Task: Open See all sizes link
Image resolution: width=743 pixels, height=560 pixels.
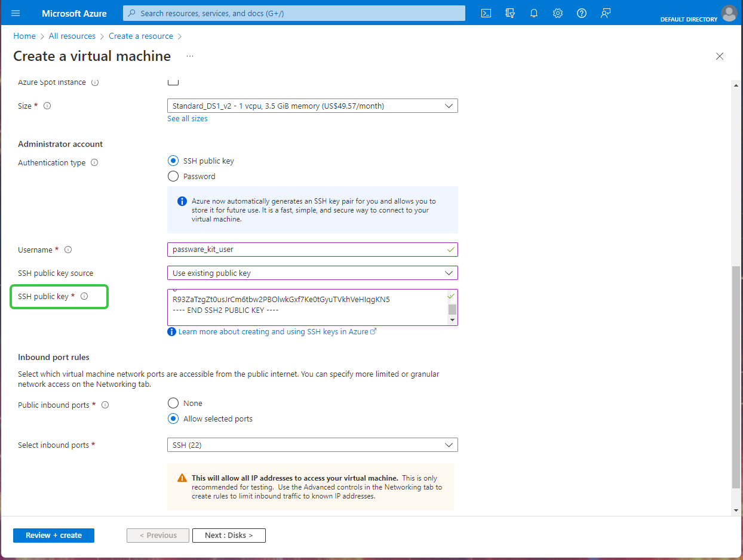Action: click(x=188, y=119)
